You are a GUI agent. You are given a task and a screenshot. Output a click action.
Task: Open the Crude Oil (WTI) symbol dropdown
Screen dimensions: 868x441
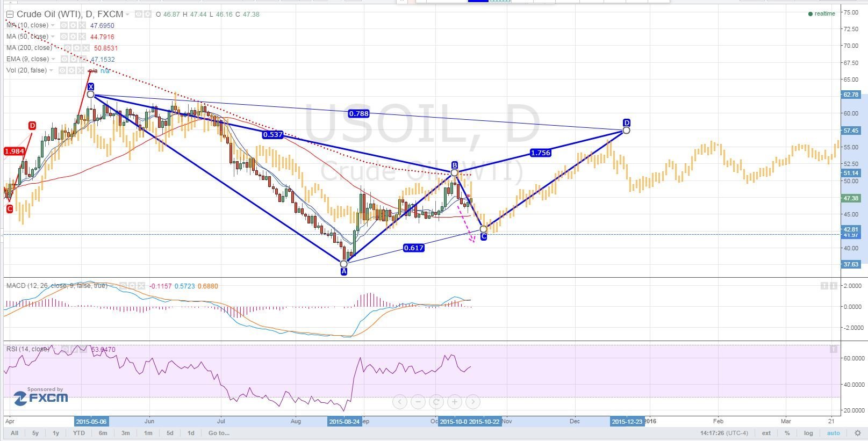pos(127,15)
